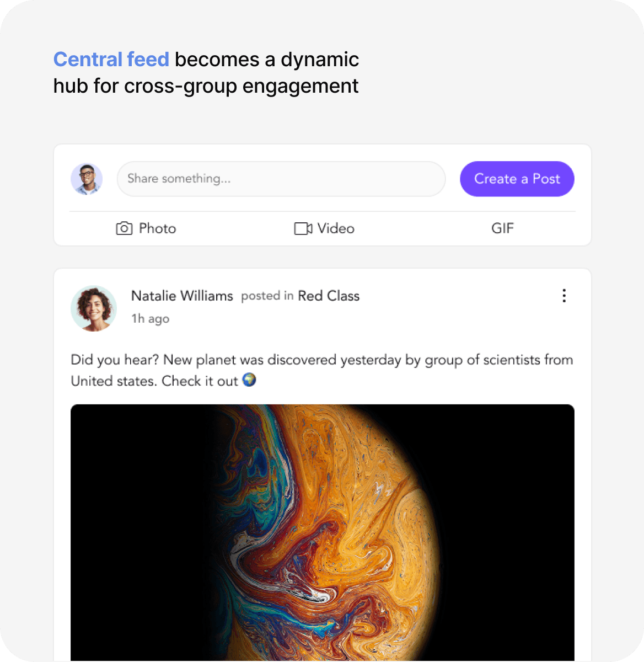Open the GIF picker
644x662 pixels.
[502, 228]
